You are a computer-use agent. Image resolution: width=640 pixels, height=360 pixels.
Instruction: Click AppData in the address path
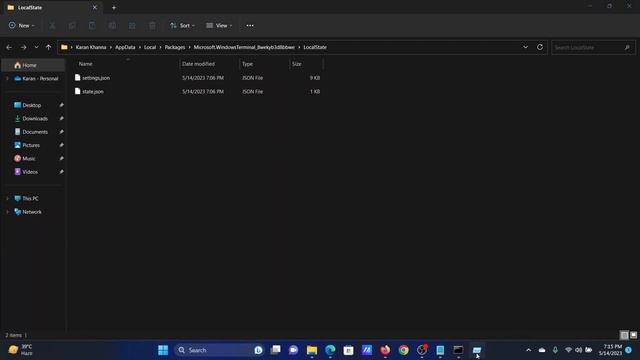(x=125, y=47)
